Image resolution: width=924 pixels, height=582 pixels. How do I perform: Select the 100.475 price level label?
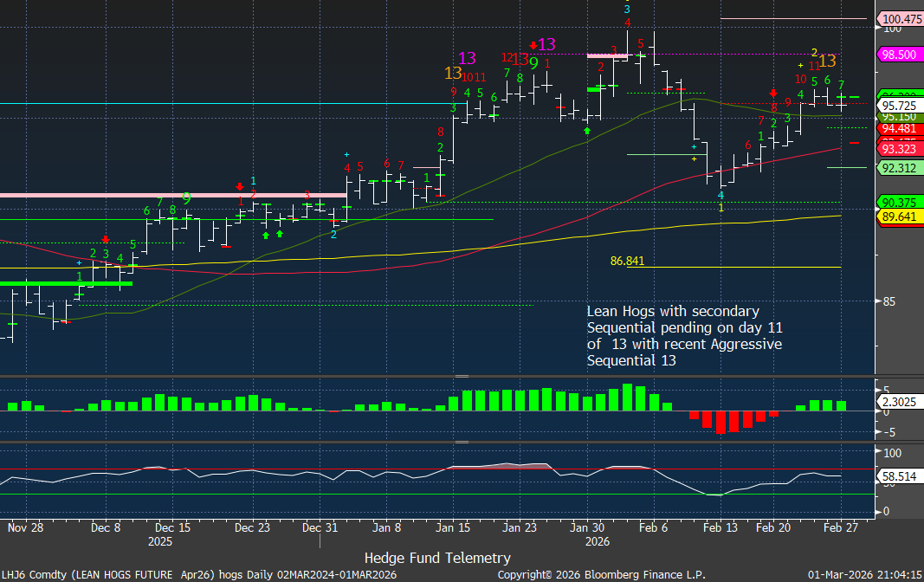pyautogui.click(x=900, y=18)
